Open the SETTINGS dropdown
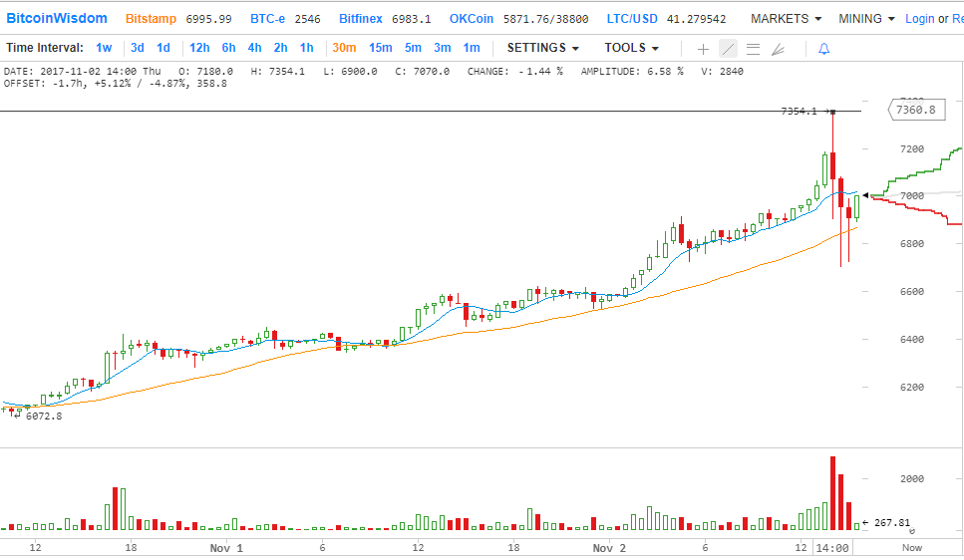Image resolution: width=964 pixels, height=560 pixels. (542, 48)
